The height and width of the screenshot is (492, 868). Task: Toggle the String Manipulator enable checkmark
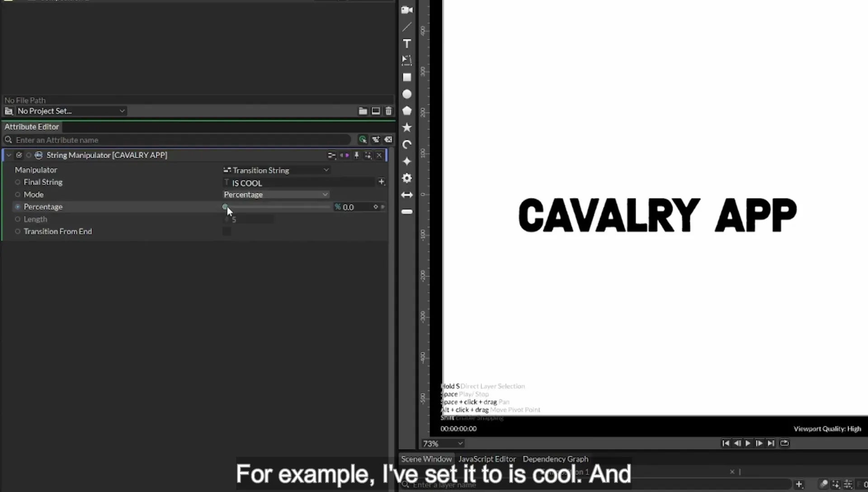(x=19, y=155)
